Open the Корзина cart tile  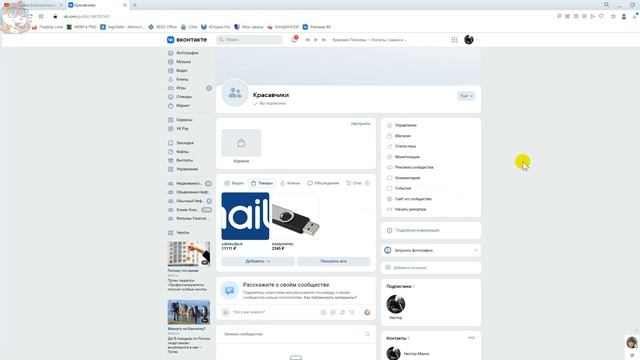click(241, 143)
